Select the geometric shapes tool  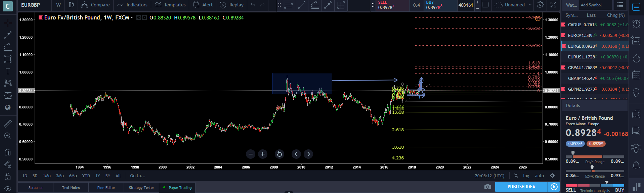(8, 59)
